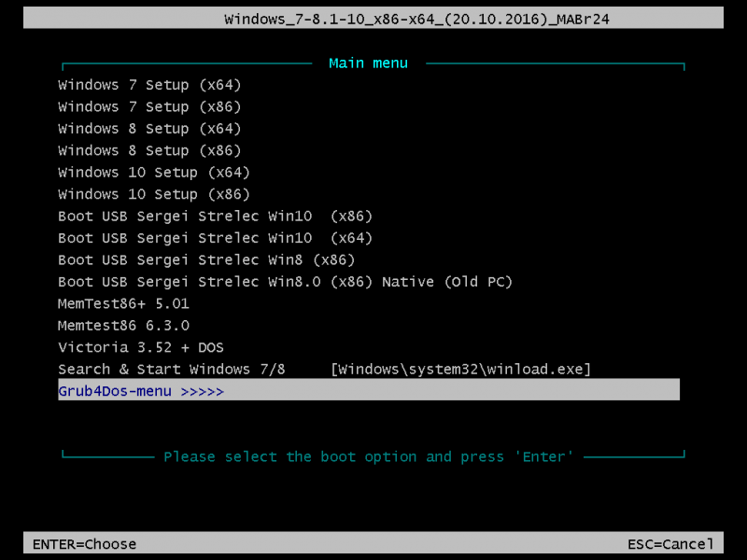Click the 'Please select the boot option' prompt
This screenshot has height=560, width=747.
(368, 456)
